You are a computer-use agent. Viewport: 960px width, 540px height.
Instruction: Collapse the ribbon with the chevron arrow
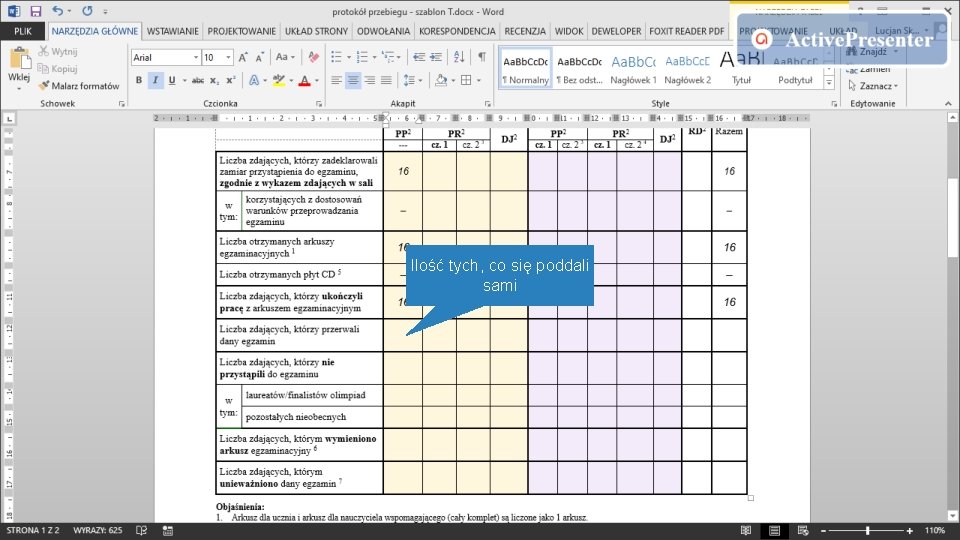(x=948, y=104)
